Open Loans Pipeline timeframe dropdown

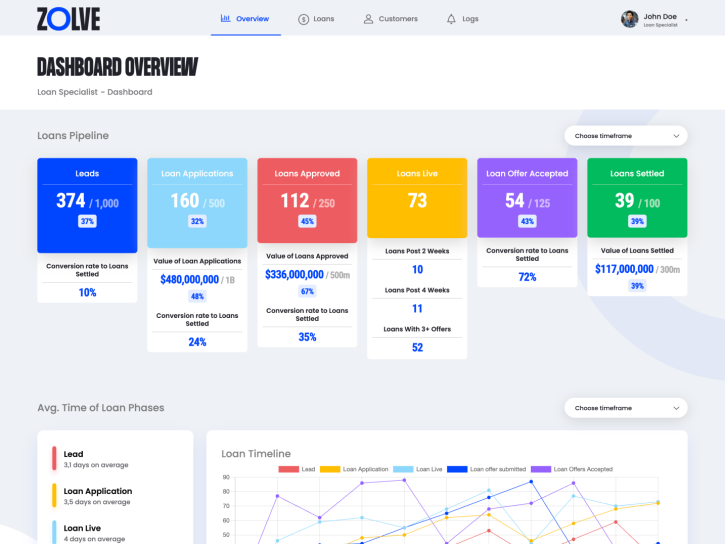[625, 135]
